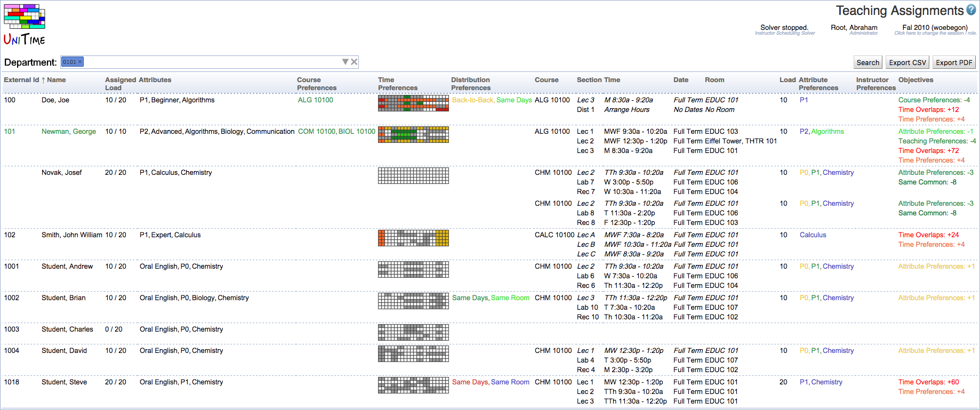Screen dimensions: 980x410
Task: Open Student, Andrew time preferences grid
Action: click(413, 269)
